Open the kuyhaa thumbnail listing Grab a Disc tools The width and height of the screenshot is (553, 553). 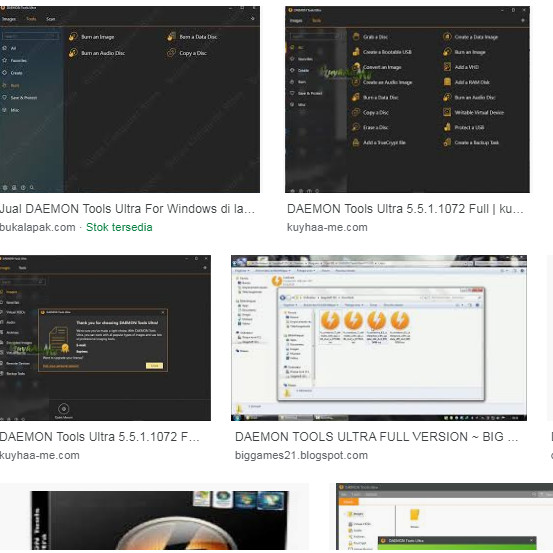407,99
